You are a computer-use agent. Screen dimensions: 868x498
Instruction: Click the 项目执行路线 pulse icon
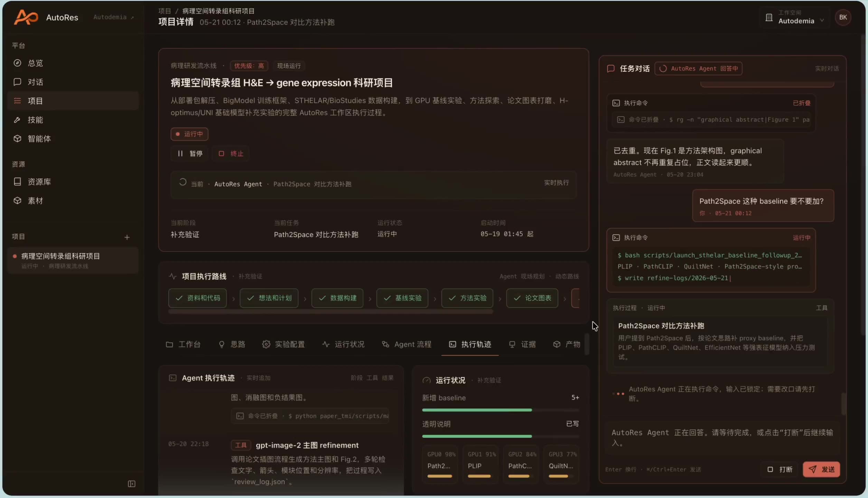tap(172, 276)
